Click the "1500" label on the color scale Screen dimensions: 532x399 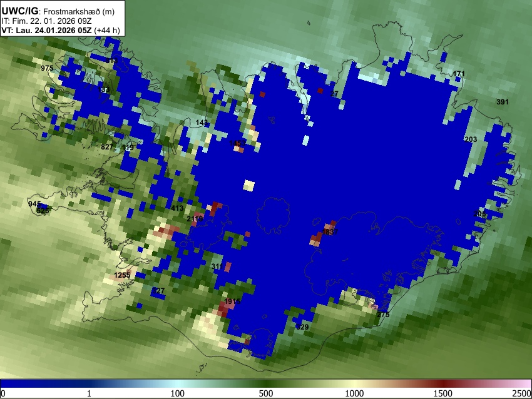click(x=443, y=393)
